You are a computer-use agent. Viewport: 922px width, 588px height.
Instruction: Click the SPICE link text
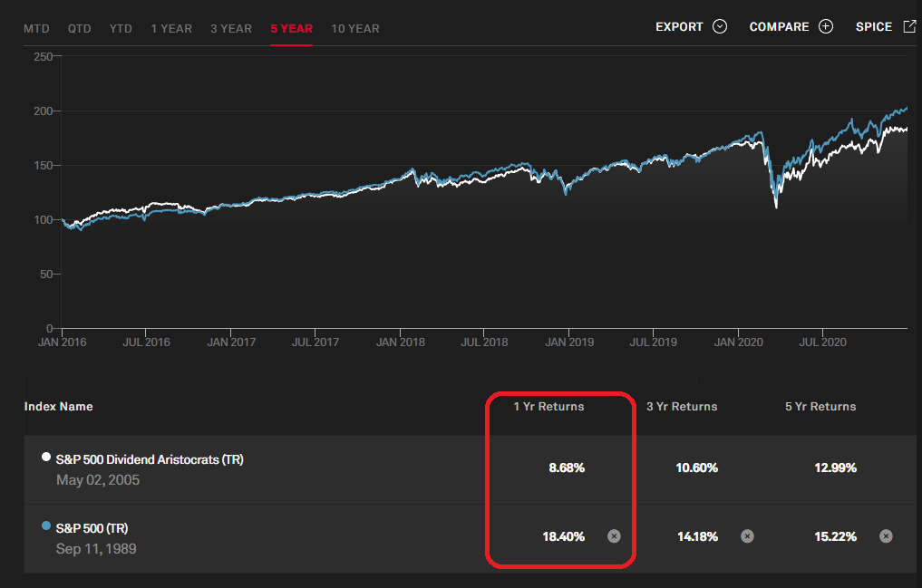coord(874,27)
